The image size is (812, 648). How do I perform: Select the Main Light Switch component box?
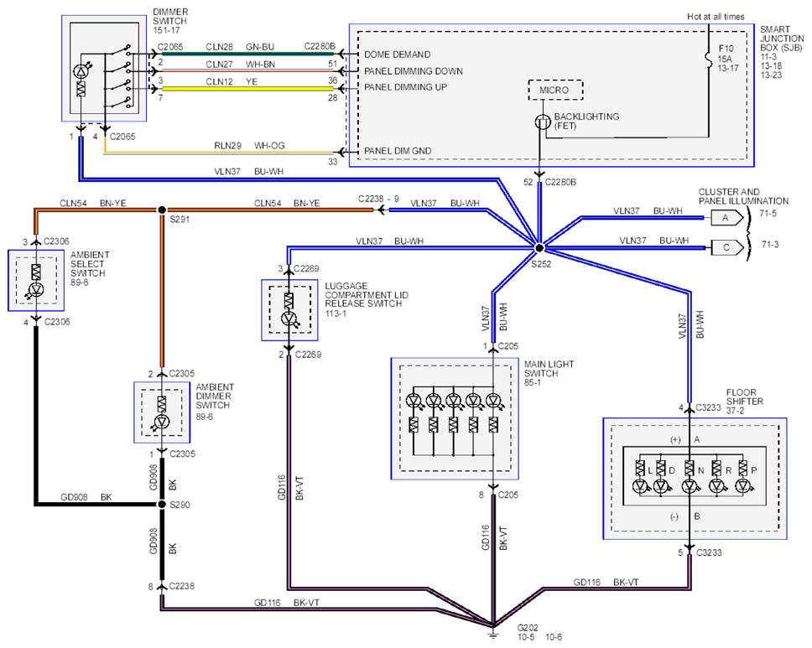point(455,418)
